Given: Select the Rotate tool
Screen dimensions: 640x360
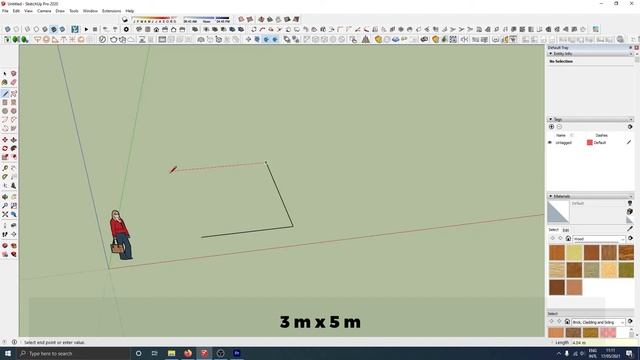Looking at the screenshot, I should pos(5,149).
